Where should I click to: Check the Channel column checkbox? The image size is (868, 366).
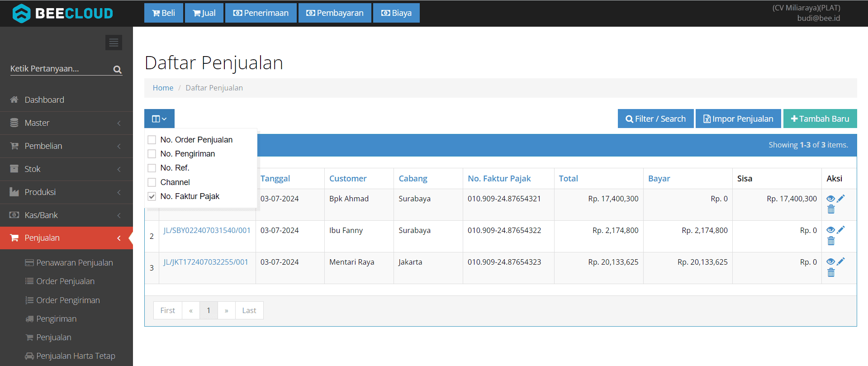[152, 182]
